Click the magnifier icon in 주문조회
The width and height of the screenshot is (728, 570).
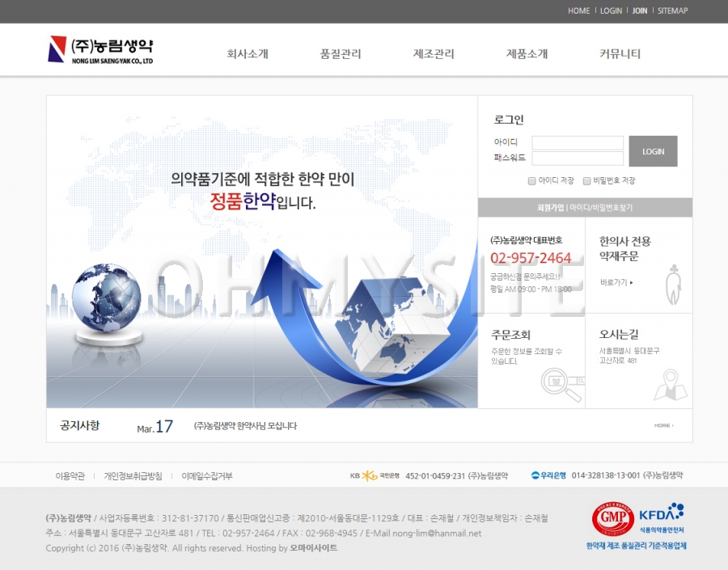(563, 384)
